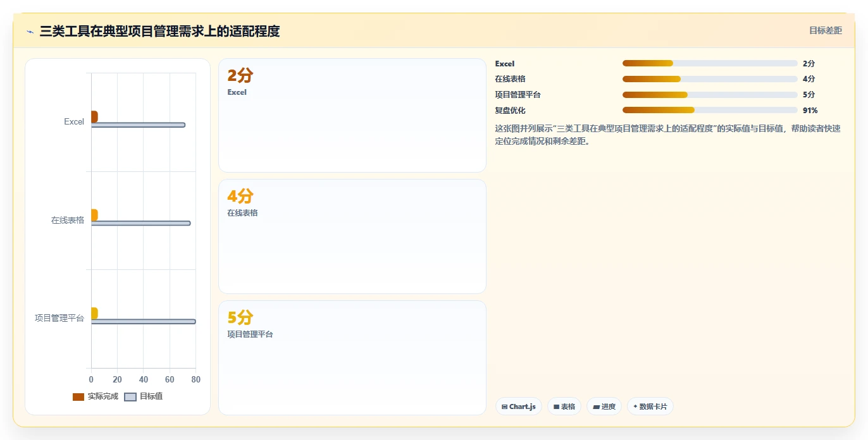868x440 pixels.
Task: Click the Excel actual-value bar in chart
Action: click(x=94, y=117)
